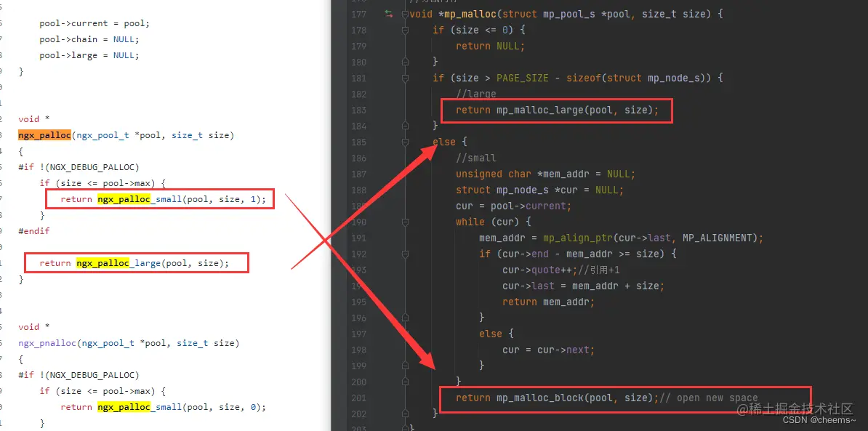Viewport: 868px width, 431px height.
Task: Click fold end marker at line 200
Action: tap(405, 381)
